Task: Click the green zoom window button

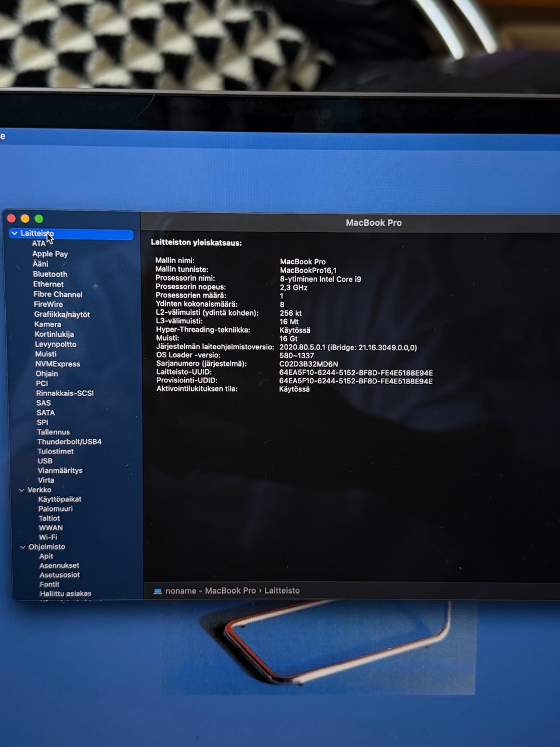Action: [x=39, y=219]
